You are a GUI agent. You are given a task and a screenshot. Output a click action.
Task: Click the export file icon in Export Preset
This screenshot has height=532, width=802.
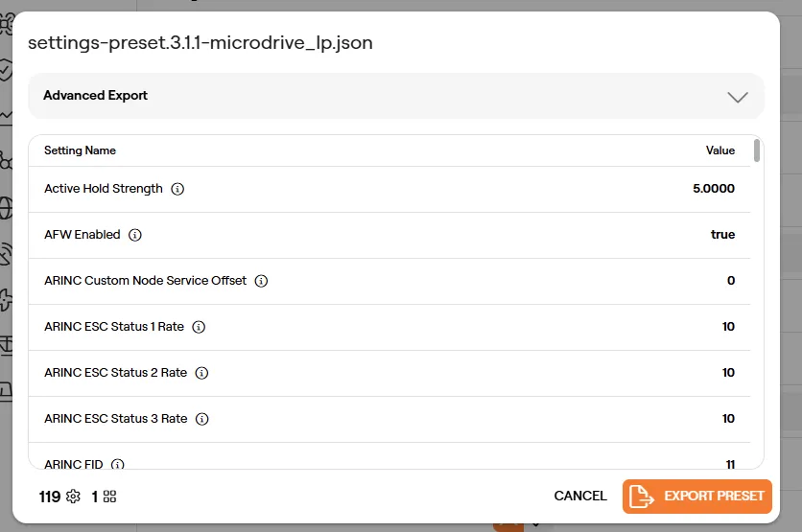click(x=642, y=497)
